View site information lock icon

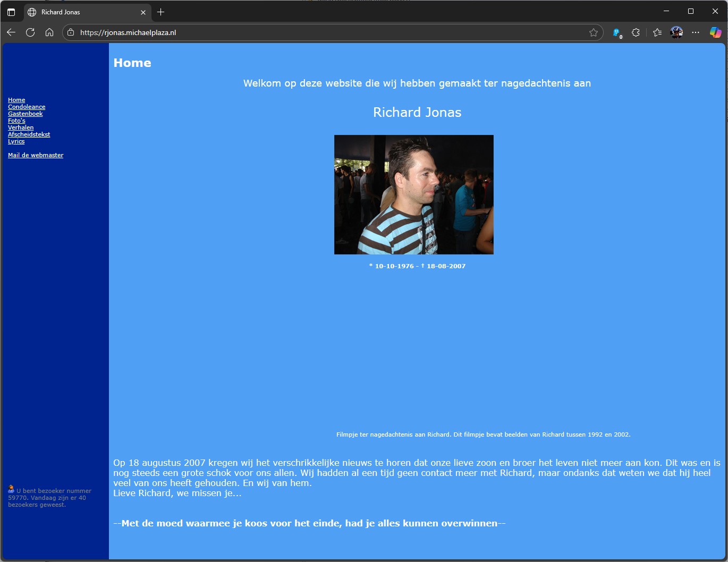pos(71,32)
